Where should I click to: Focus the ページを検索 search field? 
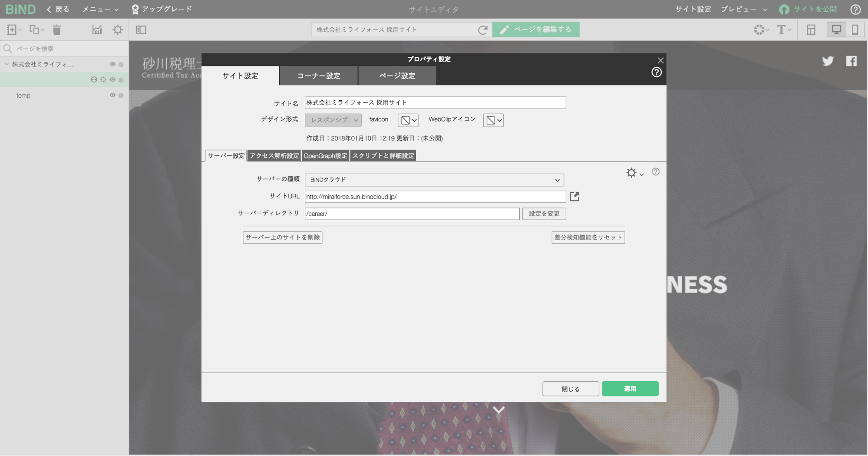(x=64, y=49)
